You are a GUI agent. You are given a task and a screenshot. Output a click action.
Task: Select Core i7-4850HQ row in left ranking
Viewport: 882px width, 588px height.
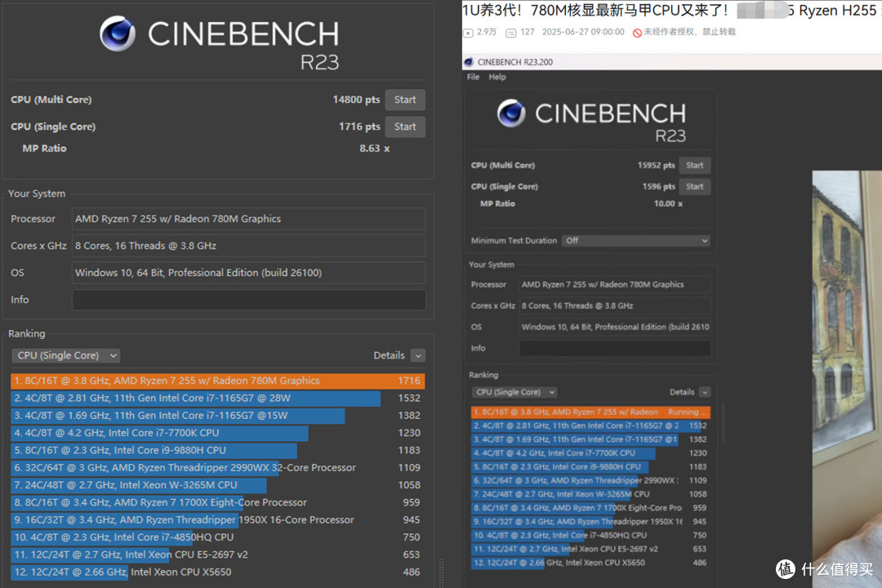pos(218,537)
